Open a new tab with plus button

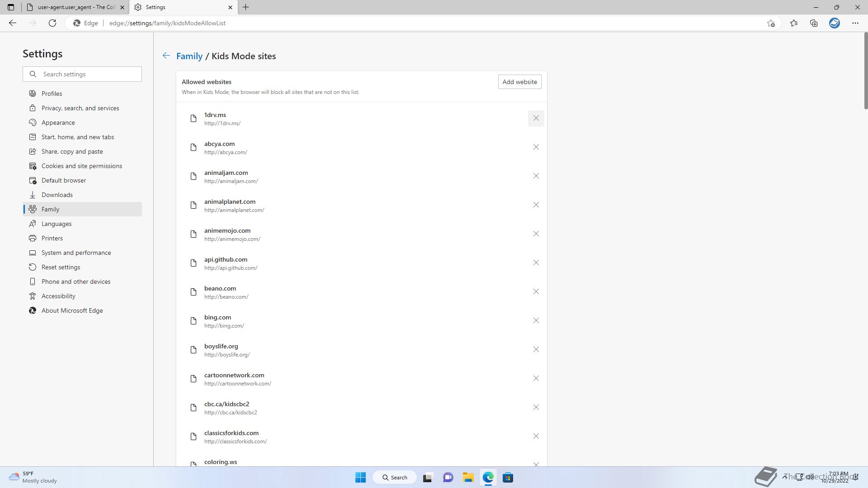click(246, 7)
